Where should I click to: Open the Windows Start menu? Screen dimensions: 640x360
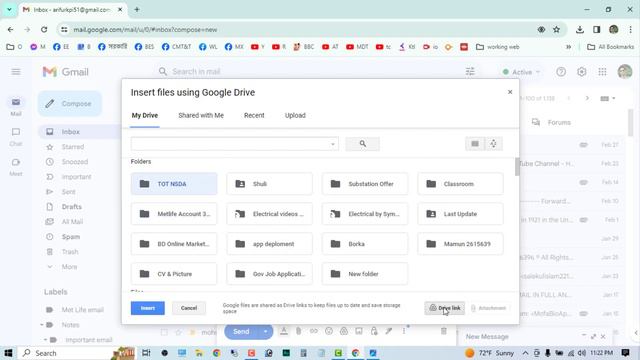8,353
